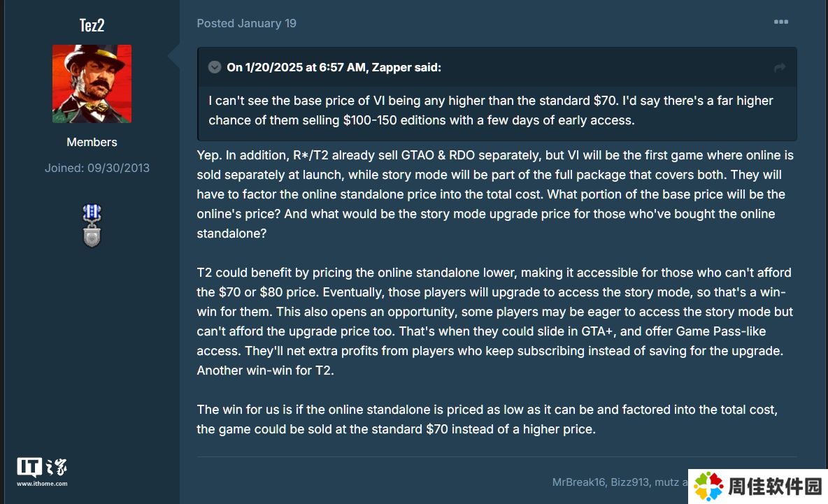
Task: Collapse the Zapper quote with chevron icon
Action: (215, 67)
